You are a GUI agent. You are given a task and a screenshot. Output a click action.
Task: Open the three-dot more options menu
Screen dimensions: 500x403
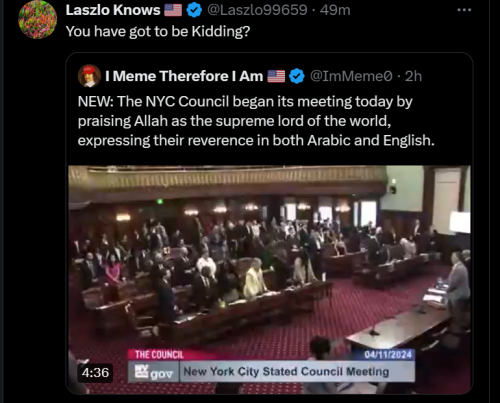click(464, 10)
